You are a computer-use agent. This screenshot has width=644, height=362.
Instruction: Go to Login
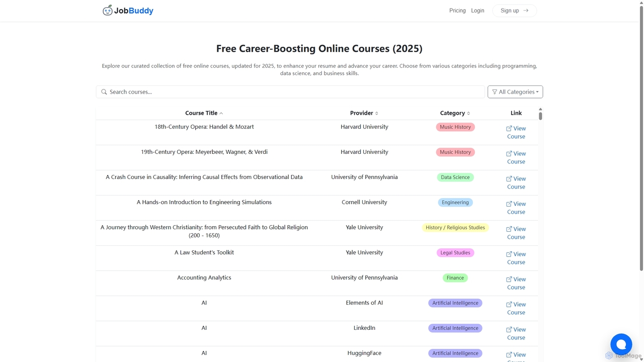[x=477, y=11]
